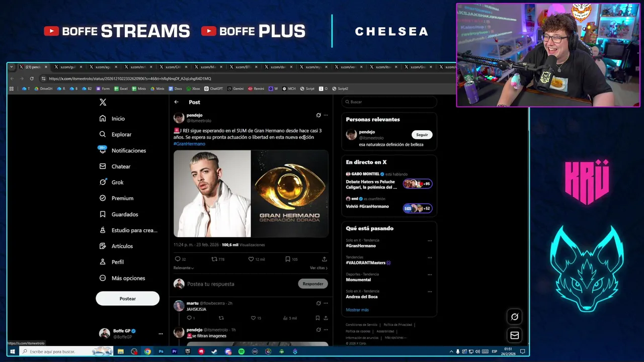Click the Grok icon on martu's reply

point(318,303)
